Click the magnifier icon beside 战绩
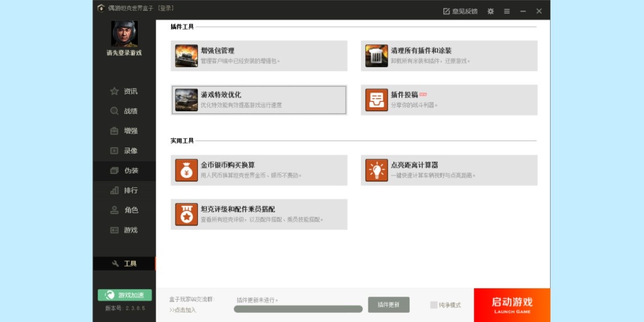This screenshot has height=322, width=644. pyautogui.click(x=114, y=111)
